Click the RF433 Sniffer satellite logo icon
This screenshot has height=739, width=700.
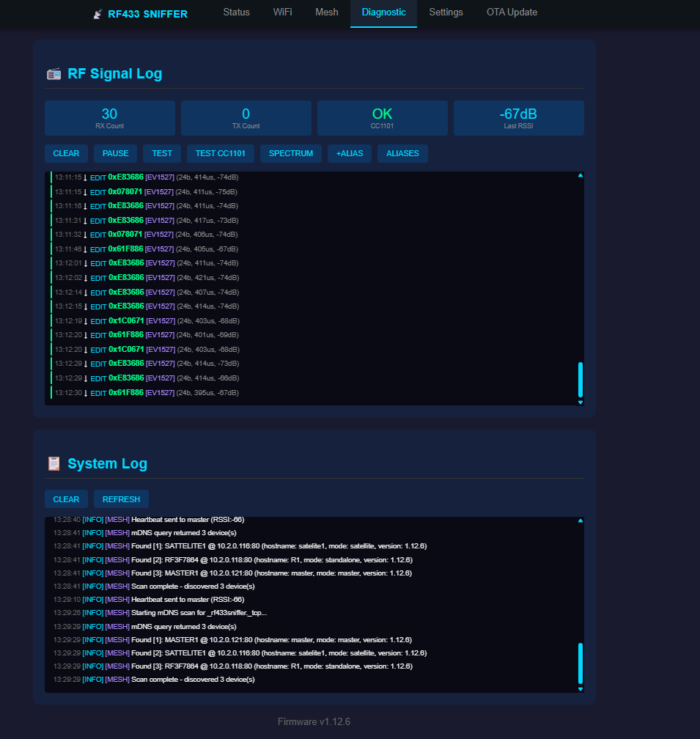(97, 14)
